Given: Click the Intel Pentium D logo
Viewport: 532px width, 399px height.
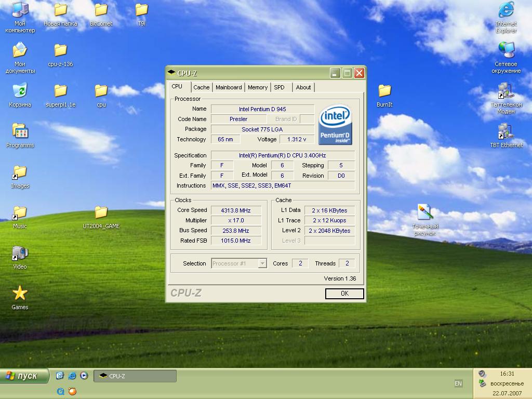Looking at the screenshot, I should click(x=335, y=125).
